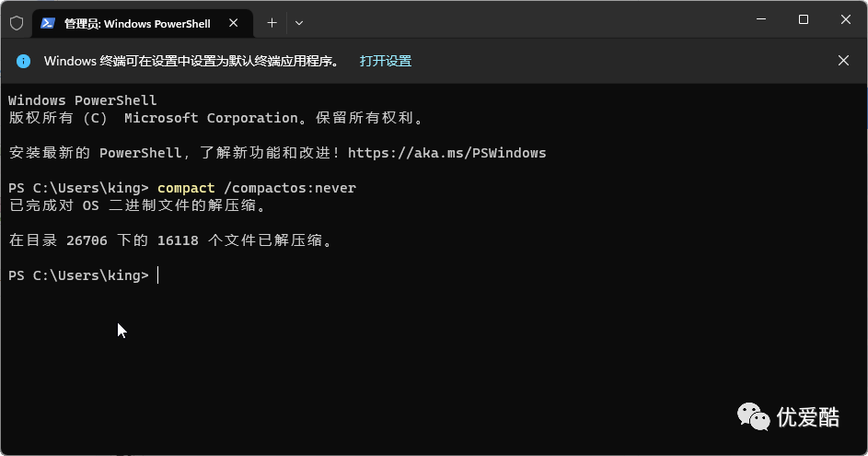
Task: Click the number 26706 in output
Action: pos(87,240)
